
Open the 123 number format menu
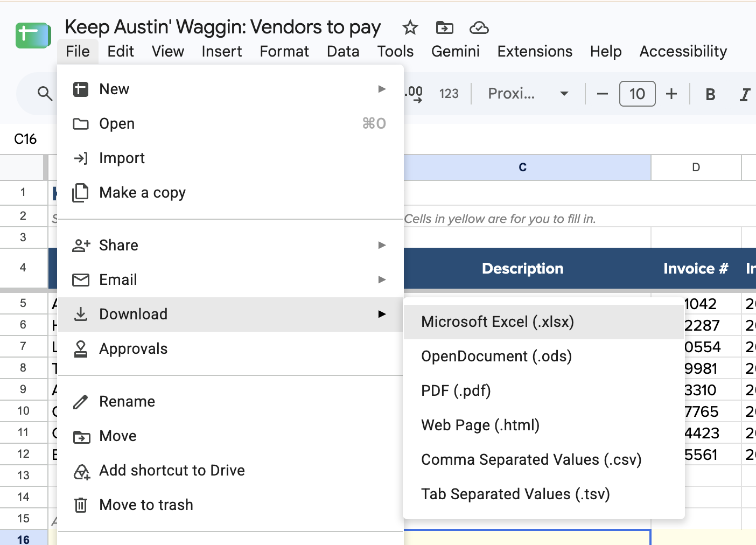click(x=449, y=94)
